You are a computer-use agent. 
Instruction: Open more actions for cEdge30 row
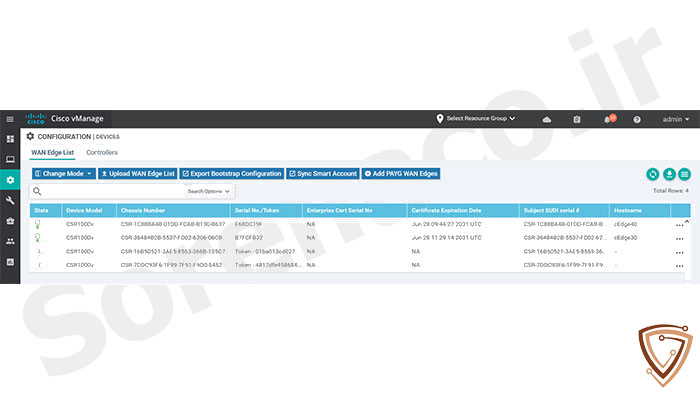[679, 239]
